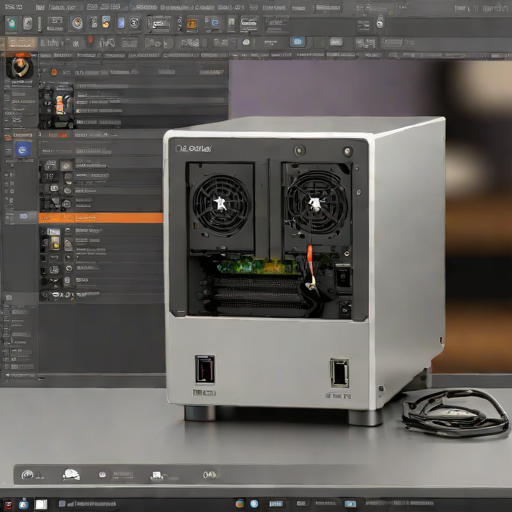Click the red icon at taskbar far left

pos(7,504)
